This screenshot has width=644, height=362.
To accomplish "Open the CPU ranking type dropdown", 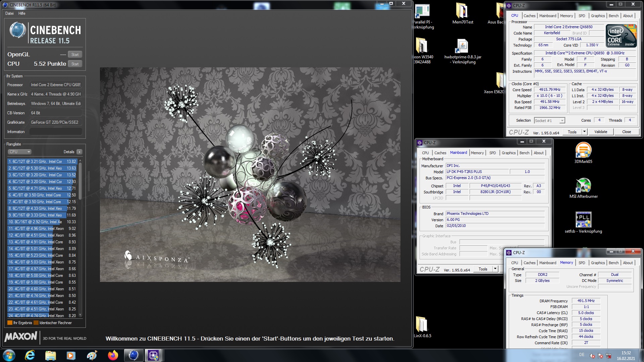I will (x=19, y=152).
